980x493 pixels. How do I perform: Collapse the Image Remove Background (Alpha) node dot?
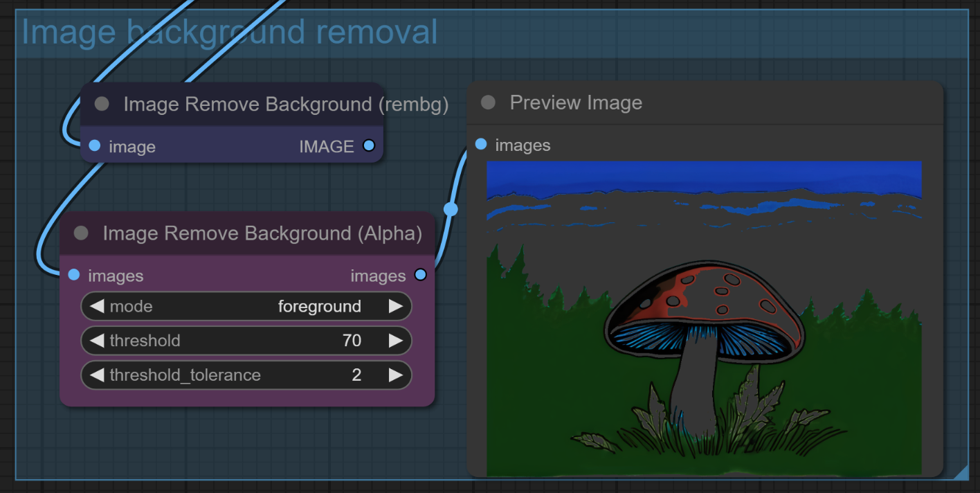(x=81, y=233)
